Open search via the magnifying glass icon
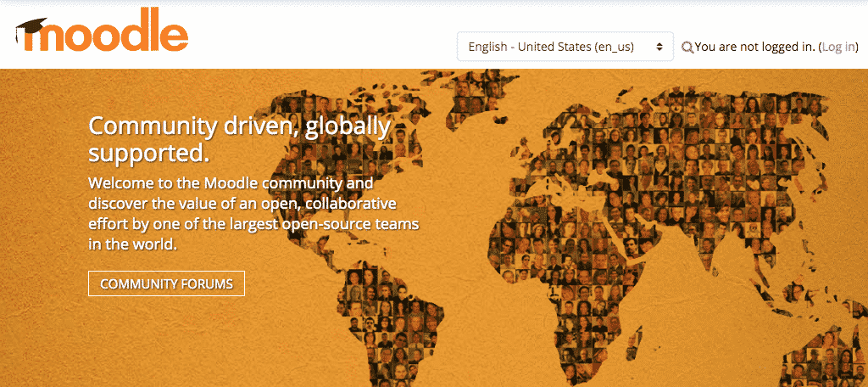Image resolution: width=868 pixels, height=387 pixels. (687, 48)
